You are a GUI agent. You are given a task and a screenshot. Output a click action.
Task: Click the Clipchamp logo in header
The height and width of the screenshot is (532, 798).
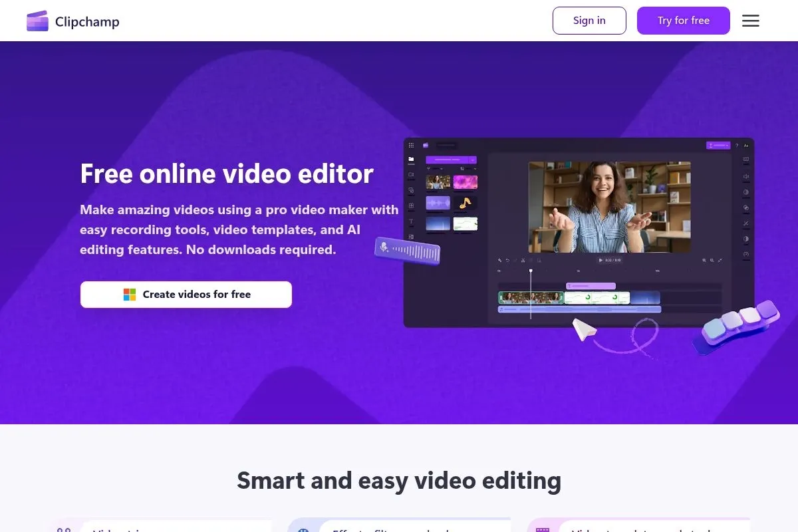[73, 21]
